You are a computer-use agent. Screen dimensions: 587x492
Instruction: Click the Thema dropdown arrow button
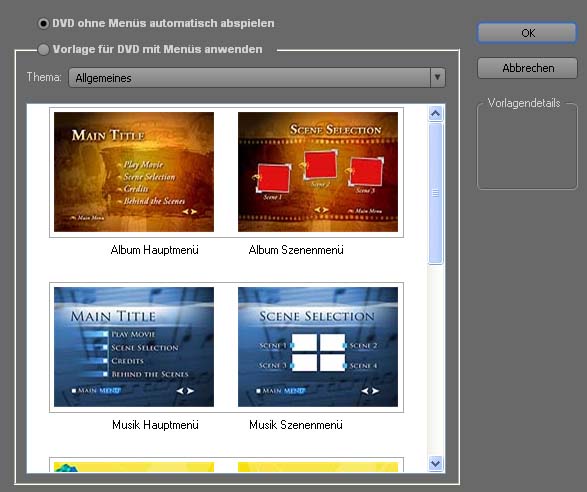(438, 78)
